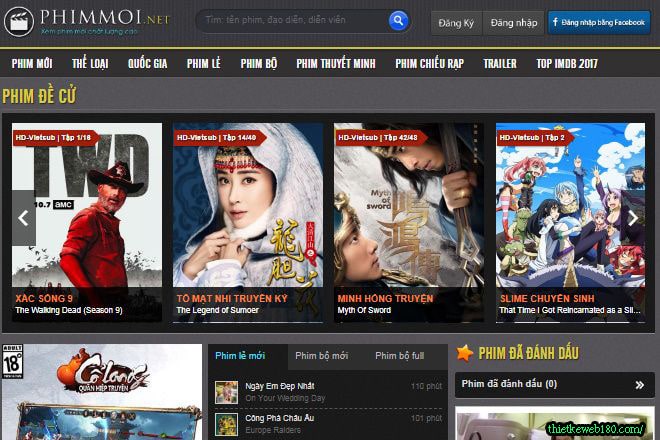Screen dimensions: 660x440
Task: Open the Phim Lẻ menu
Action: pyautogui.click(x=204, y=64)
